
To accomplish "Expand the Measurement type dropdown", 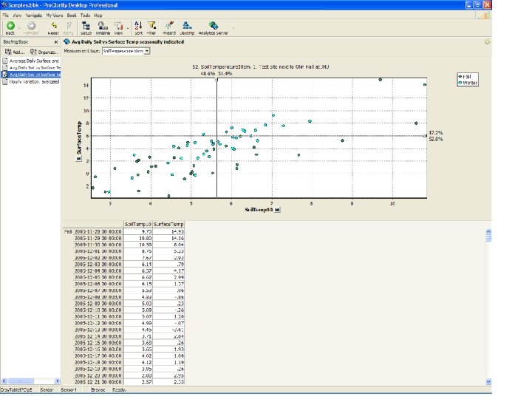I will tap(147, 51).
